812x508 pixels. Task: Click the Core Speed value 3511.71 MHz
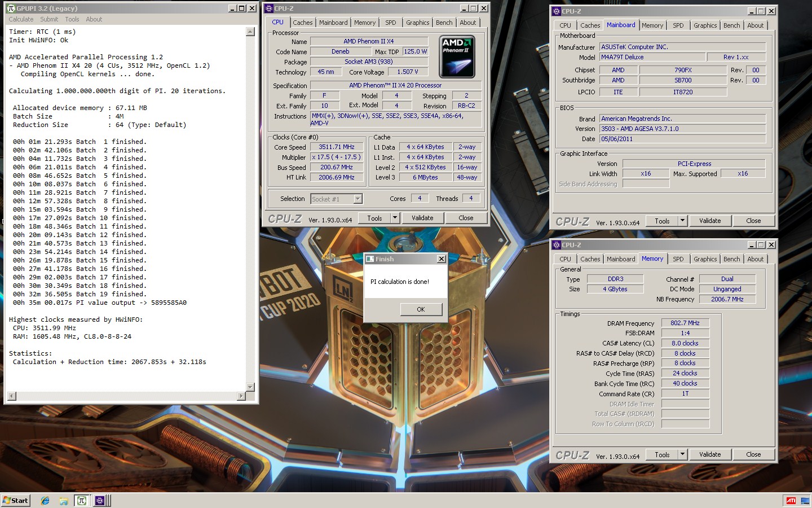[x=337, y=147]
